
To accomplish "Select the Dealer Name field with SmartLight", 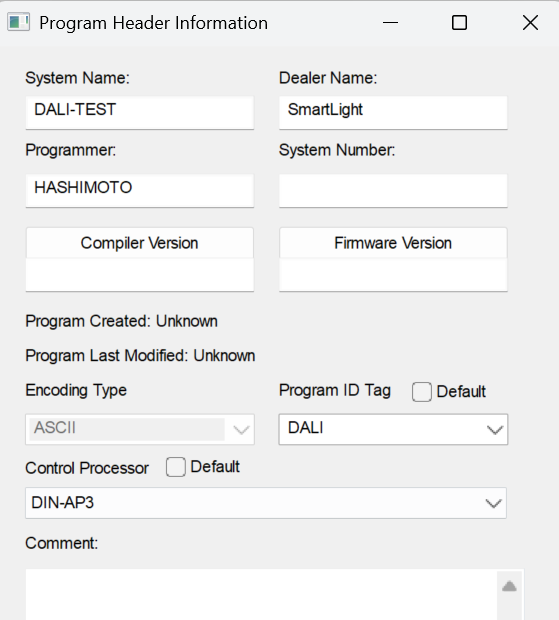I will (x=393, y=113).
